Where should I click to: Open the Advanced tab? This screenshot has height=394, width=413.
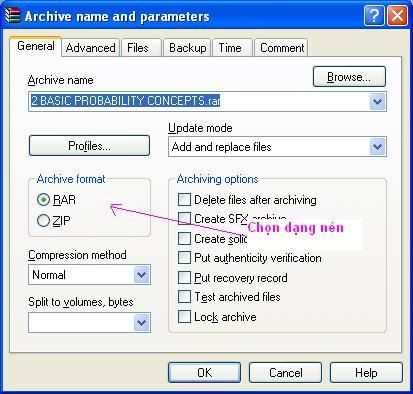(90, 48)
